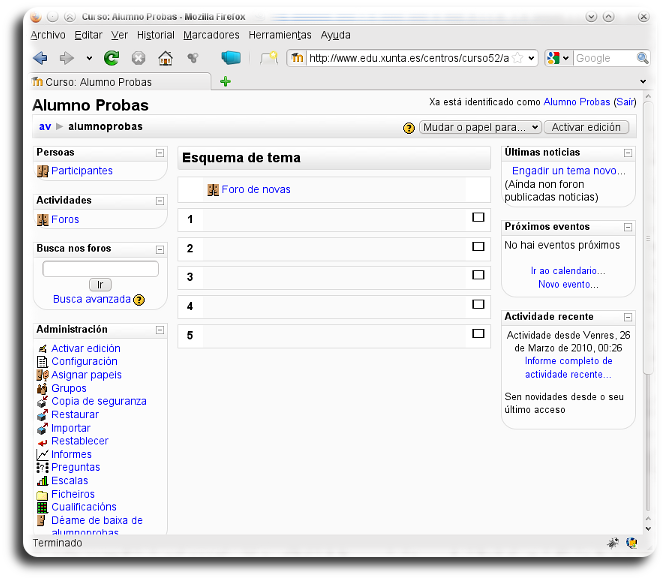Open the Marcadores menu
The width and height of the screenshot is (664, 580).
point(211,35)
